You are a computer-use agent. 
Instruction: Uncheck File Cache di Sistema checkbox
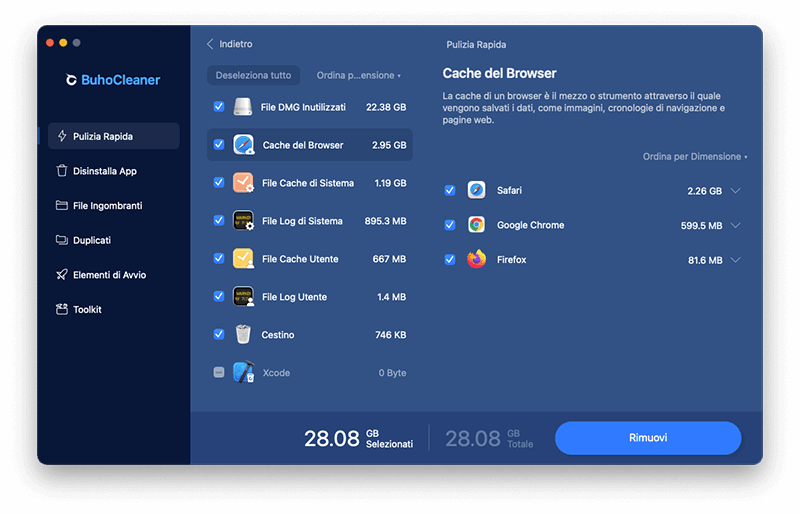click(x=219, y=182)
